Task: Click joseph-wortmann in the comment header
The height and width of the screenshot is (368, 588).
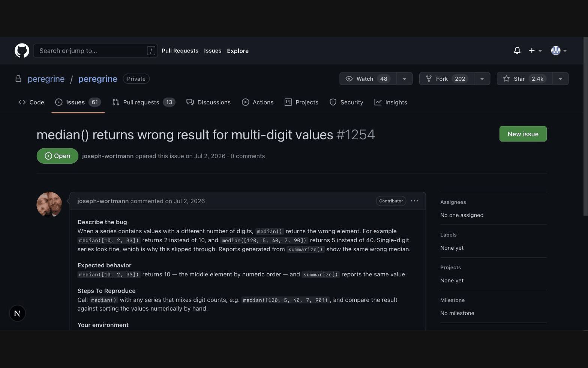Action: tap(103, 201)
